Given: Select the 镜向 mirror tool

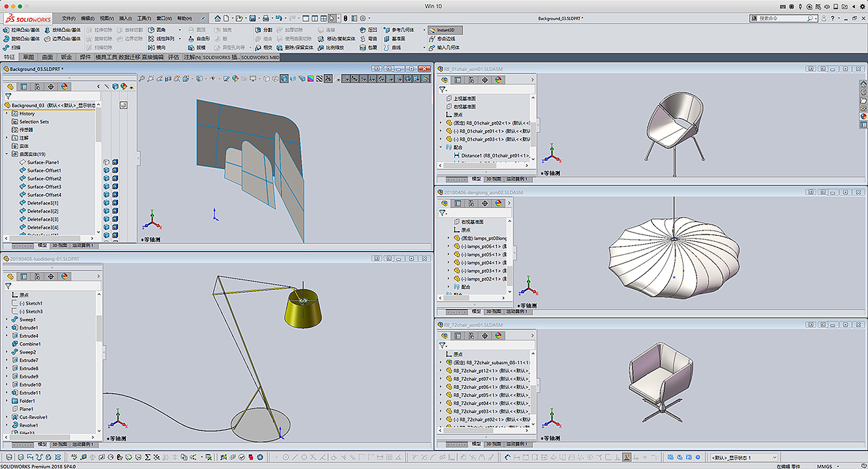Looking at the screenshot, I should [x=157, y=47].
